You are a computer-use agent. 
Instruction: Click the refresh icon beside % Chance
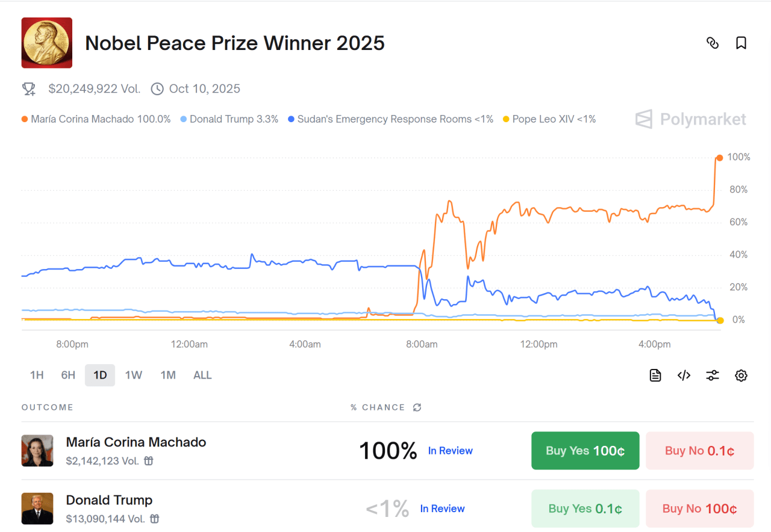tap(417, 407)
